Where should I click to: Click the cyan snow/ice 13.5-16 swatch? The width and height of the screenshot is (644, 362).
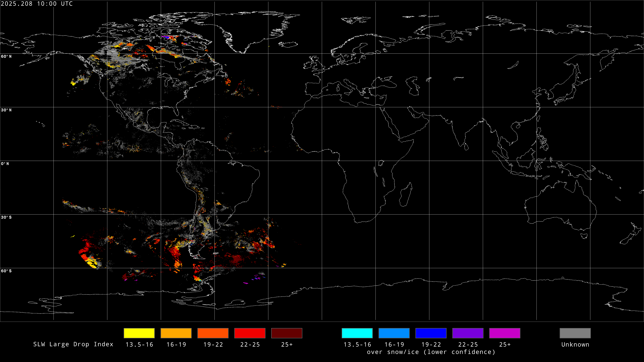[x=357, y=333]
